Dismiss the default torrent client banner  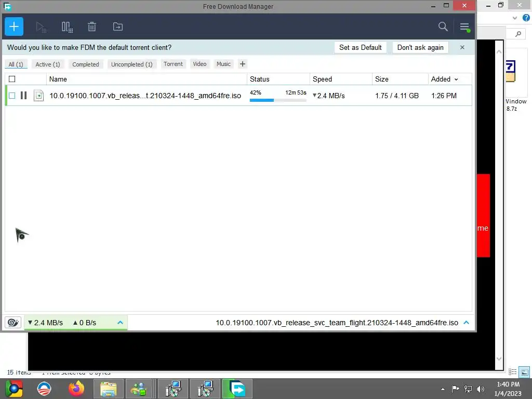[462, 47]
